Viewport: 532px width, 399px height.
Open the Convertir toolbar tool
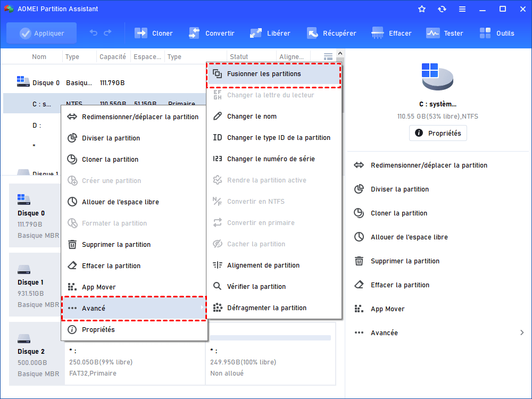coord(211,33)
